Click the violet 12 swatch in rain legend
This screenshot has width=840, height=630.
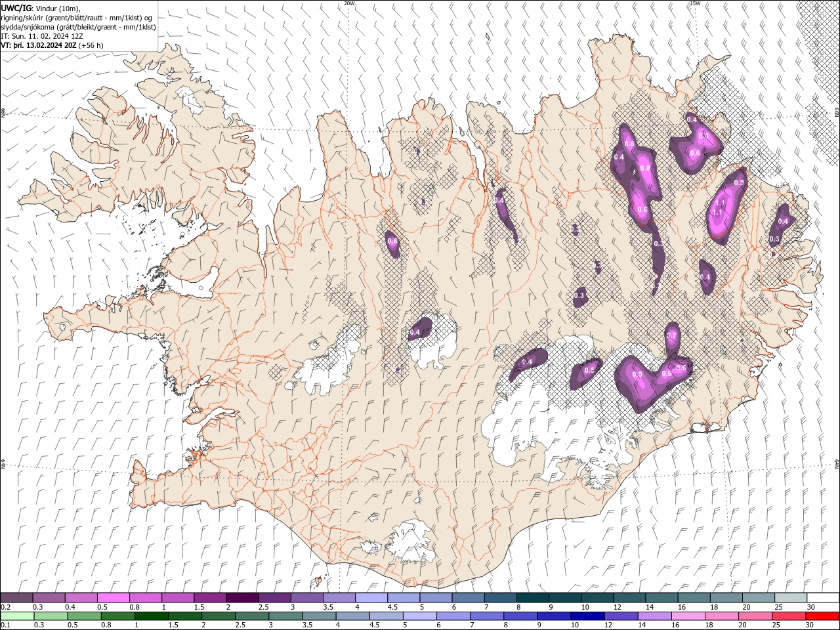621,616
